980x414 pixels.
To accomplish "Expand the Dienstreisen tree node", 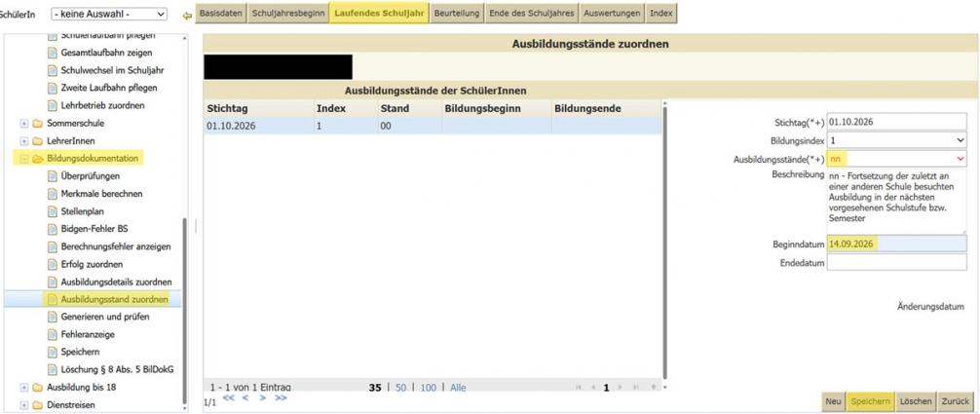I will coord(24,404).
